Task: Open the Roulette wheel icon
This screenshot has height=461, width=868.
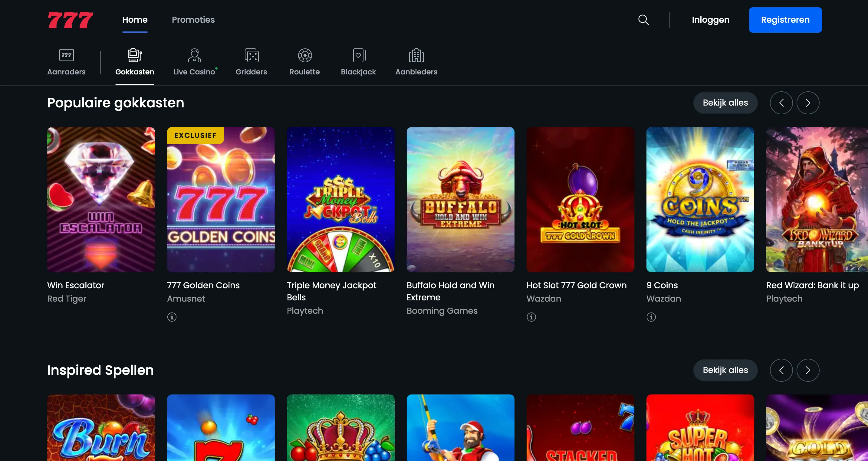Action: pyautogui.click(x=304, y=55)
